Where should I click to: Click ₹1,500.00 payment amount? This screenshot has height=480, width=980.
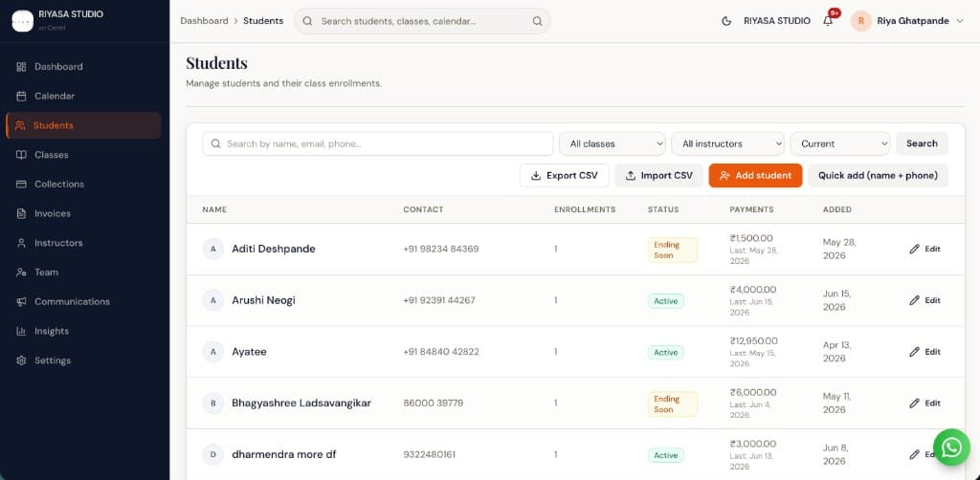751,238
